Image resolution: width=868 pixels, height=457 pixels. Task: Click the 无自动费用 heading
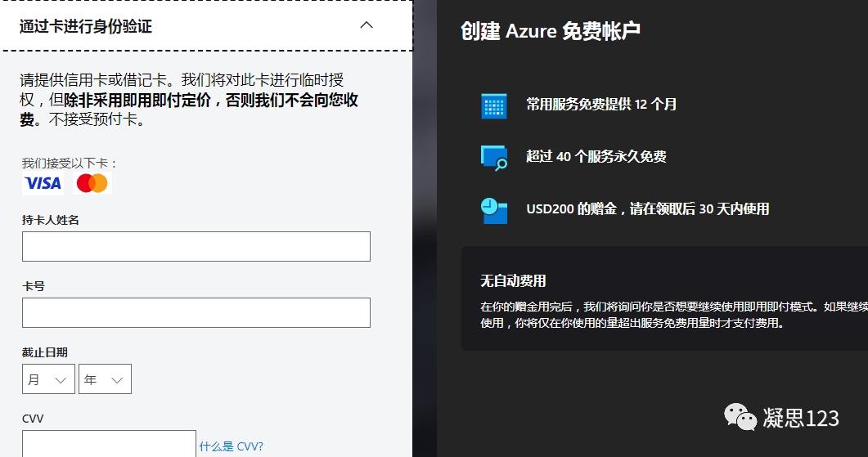pyautogui.click(x=513, y=281)
